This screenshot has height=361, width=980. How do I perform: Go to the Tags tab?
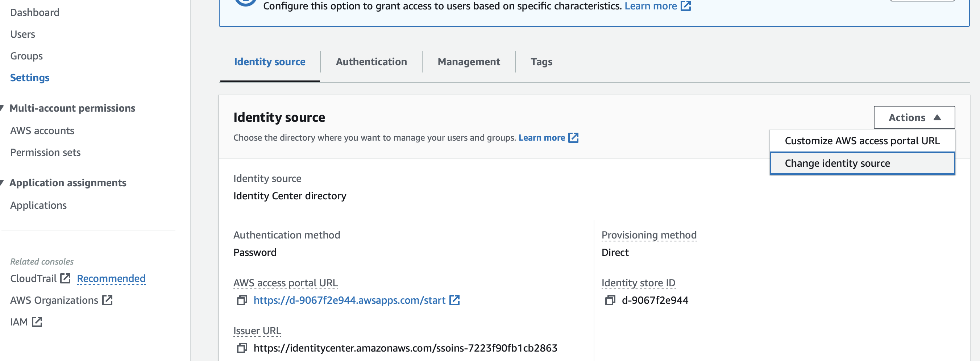pyautogui.click(x=541, y=62)
